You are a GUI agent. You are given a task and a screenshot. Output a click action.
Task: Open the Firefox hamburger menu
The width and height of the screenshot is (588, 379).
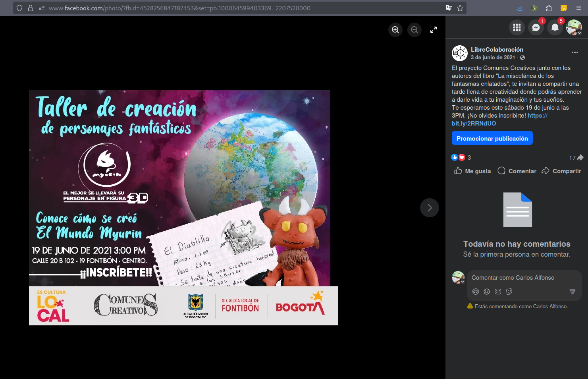pyautogui.click(x=579, y=8)
